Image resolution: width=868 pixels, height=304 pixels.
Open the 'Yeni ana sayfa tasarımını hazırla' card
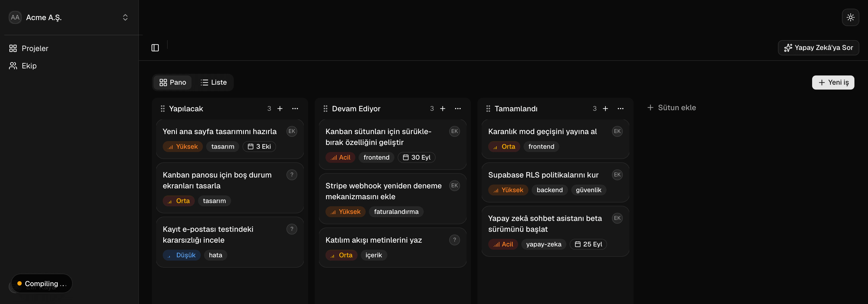pos(230,139)
